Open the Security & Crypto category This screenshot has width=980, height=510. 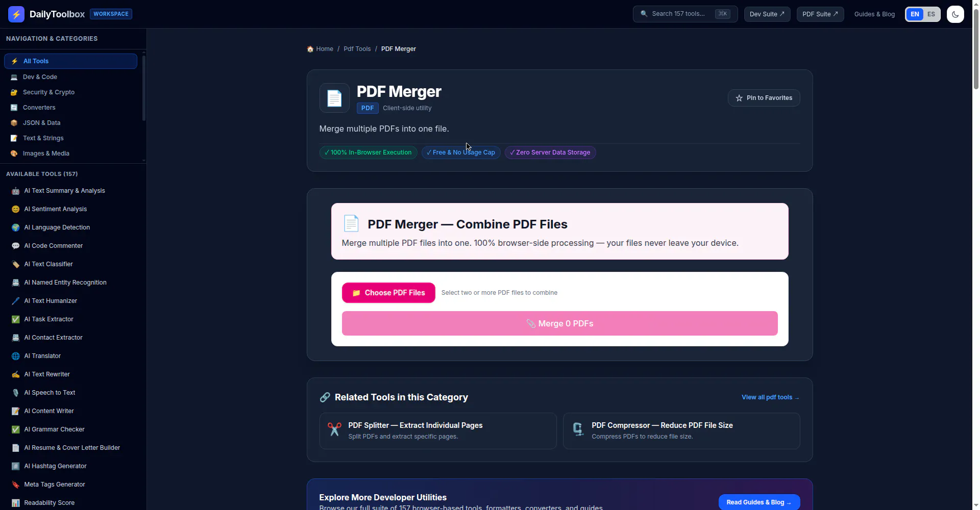[x=70, y=92]
